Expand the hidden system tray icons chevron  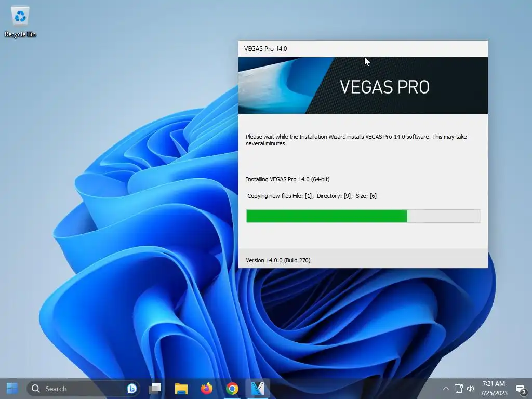click(x=446, y=389)
